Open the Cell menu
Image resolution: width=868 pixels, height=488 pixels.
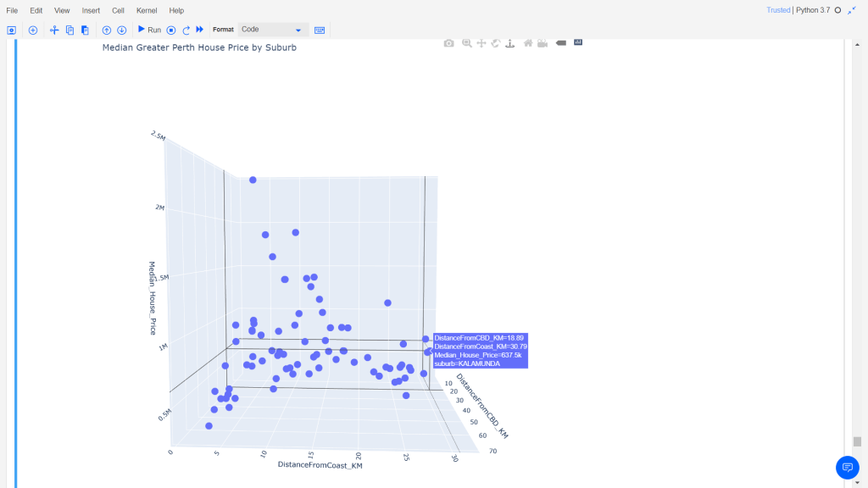point(118,10)
